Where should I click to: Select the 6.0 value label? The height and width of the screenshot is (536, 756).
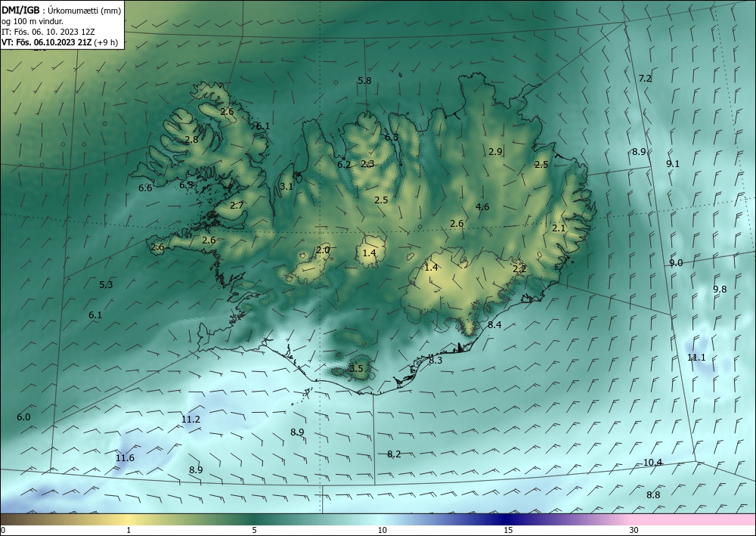[23, 417]
